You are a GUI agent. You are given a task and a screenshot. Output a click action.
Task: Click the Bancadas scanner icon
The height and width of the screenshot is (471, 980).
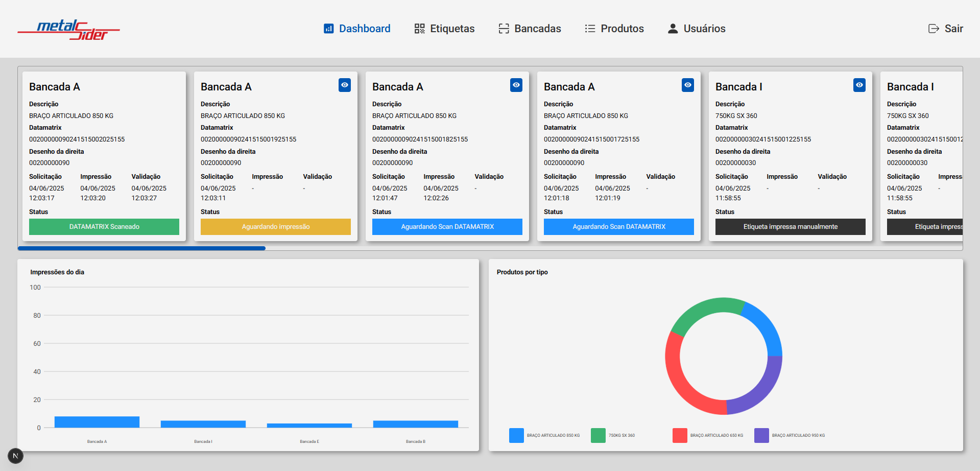(504, 29)
